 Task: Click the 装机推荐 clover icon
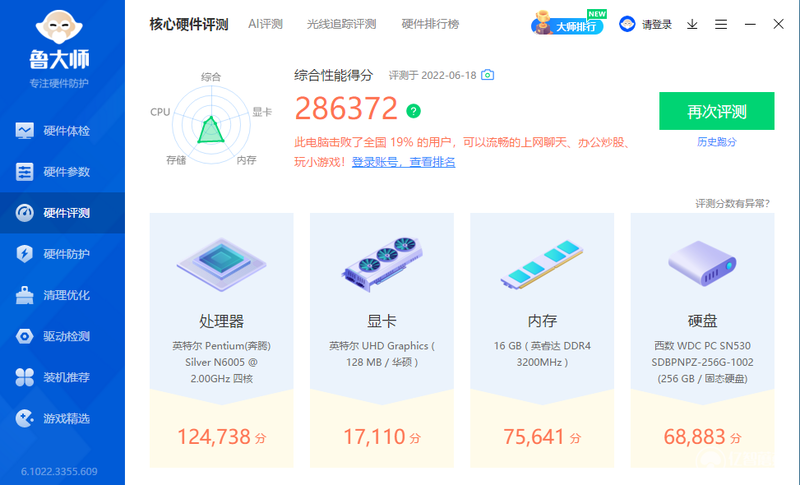tap(24, 377)
